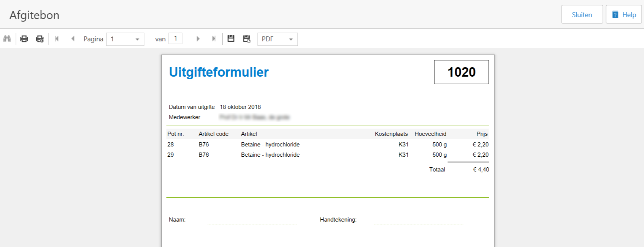644x247 pixels.
Task: Click the binoculars search icon
Action: click(7, 39)
